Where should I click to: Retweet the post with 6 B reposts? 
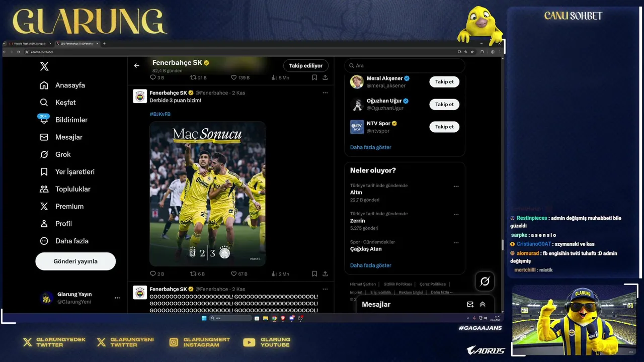(197, 274)
